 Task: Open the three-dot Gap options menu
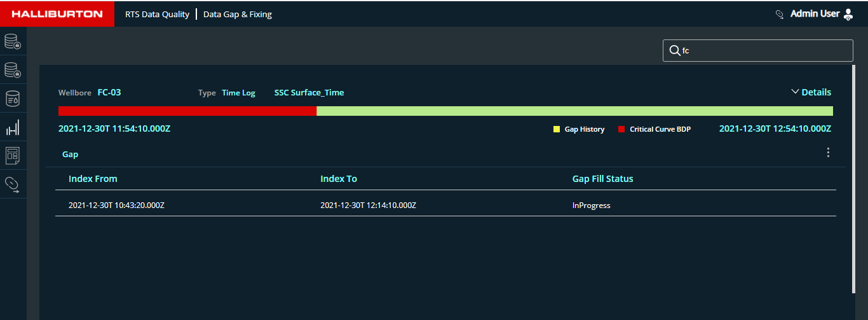827,152
